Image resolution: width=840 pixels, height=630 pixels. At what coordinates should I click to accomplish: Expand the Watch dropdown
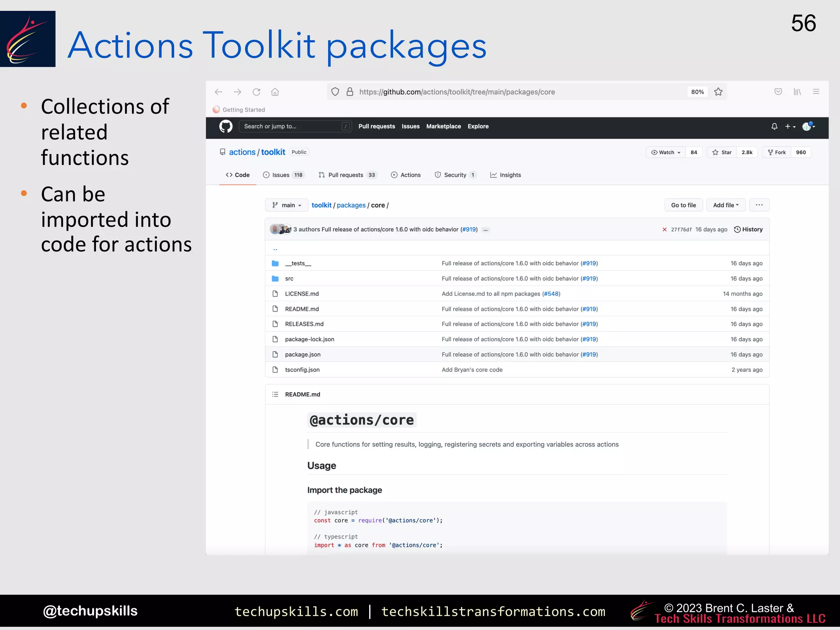pyautogui.click(x=666, y=152)
